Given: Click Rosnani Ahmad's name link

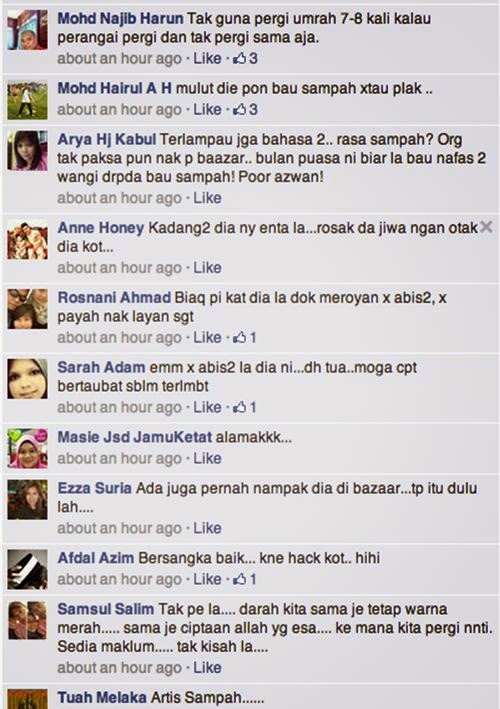Looking at the screenshot, I should 114,298.
